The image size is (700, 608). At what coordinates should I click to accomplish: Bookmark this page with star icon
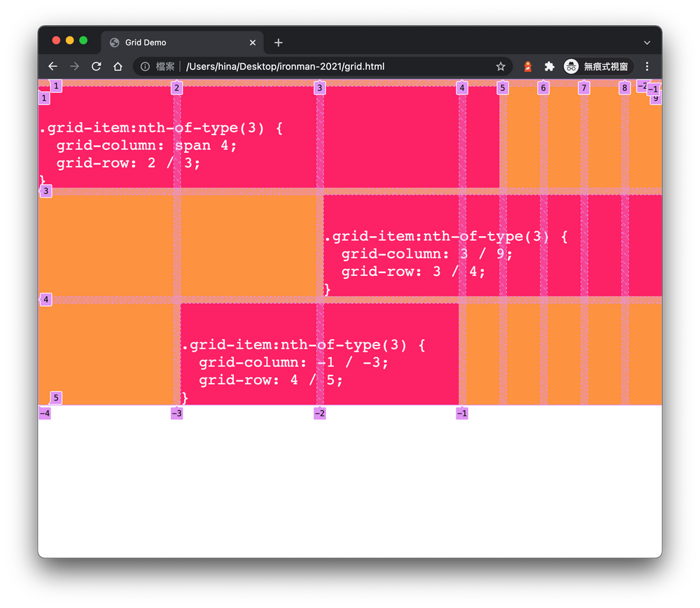pyautogui.click(x=500, y=67)
